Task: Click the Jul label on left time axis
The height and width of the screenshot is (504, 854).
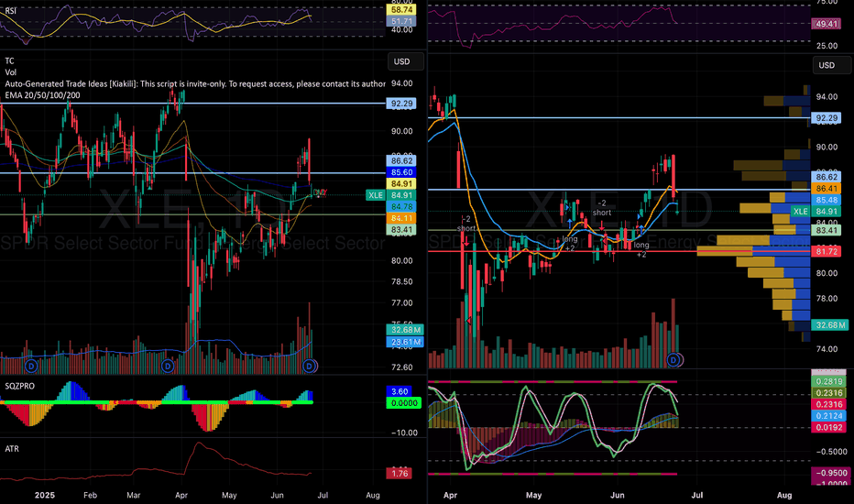Action: click(323, 495)
